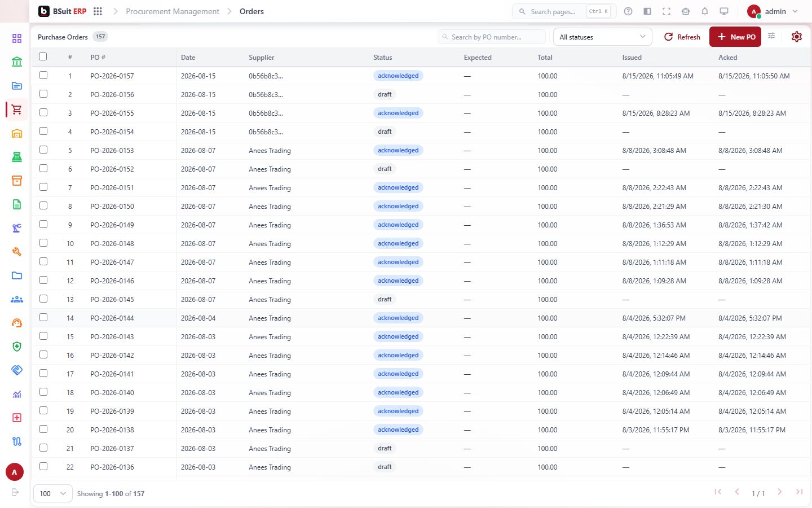Image resolution: width=812 pixels, height=508 pixels.
Task: Sort by the Status column header
Action: click(x=383, y=58)
